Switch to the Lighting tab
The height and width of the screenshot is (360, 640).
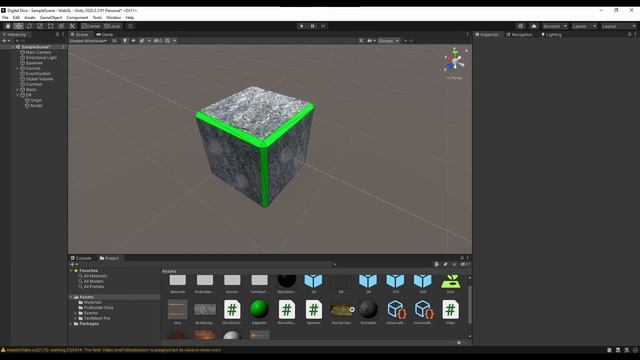coord(551,35)
